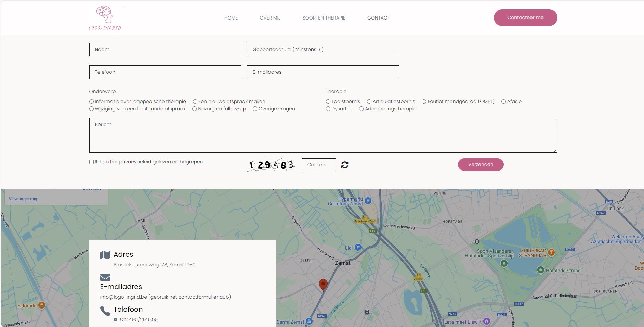Click the Eldorado restaurant map marker

click(x=42, y=305)
